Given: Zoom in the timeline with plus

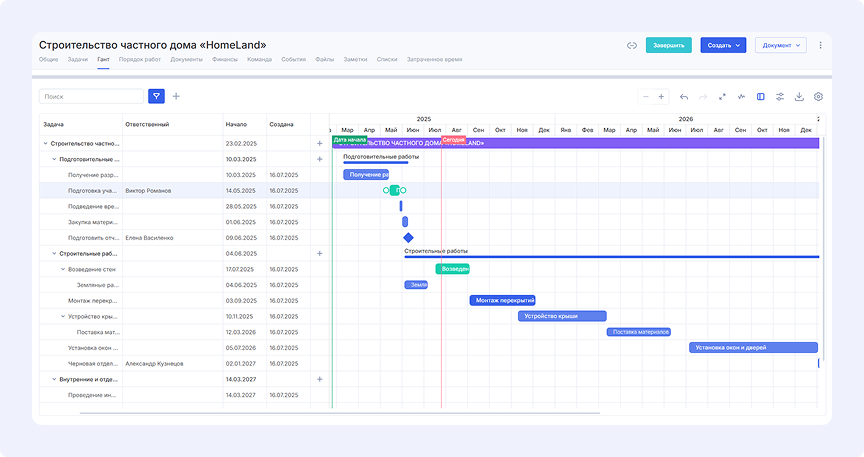Looking at the screenshot, I should pyautogui.click(x=661, y=97).
